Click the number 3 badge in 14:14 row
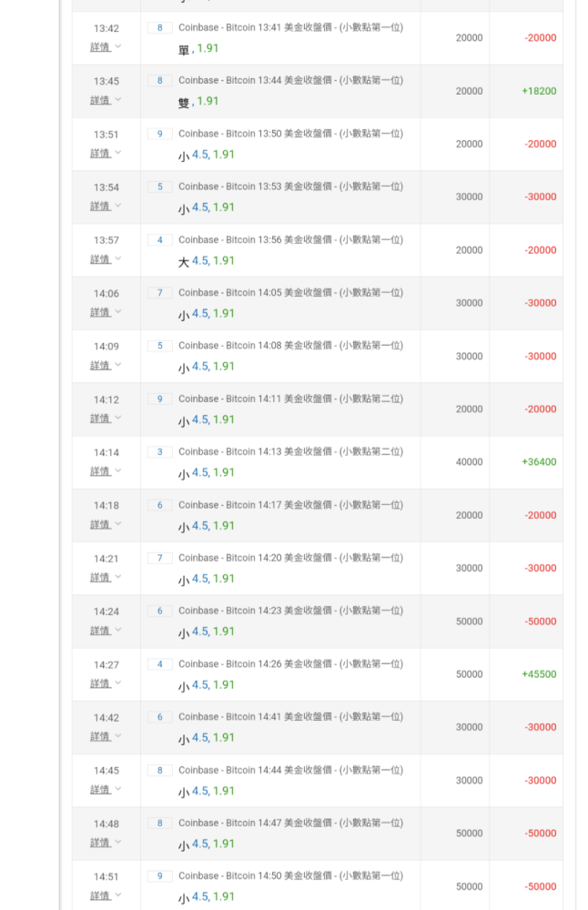Viewport: 588px width, 910px height. [159, 452]
